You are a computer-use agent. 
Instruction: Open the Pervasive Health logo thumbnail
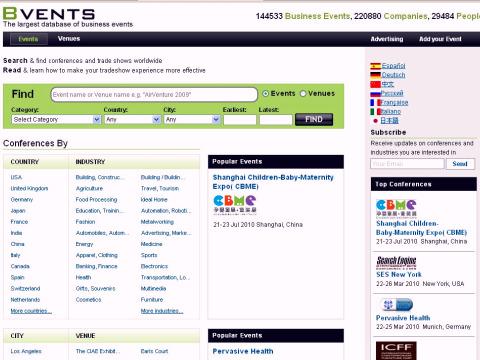click(x=396, y=305)
